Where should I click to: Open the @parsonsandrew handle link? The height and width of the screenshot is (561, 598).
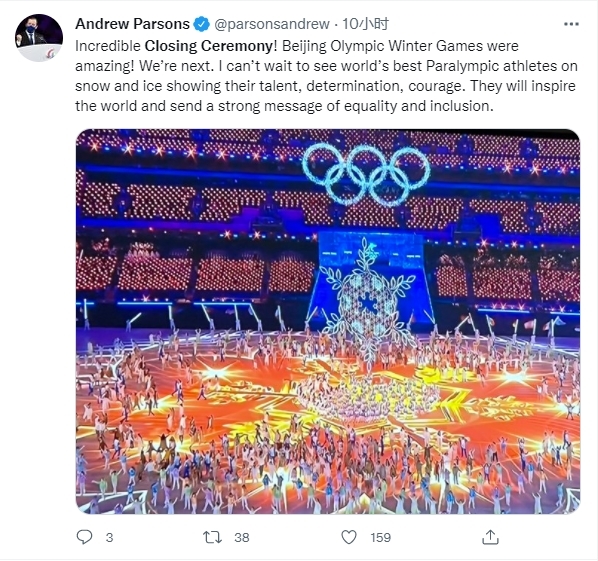point(272,24)
